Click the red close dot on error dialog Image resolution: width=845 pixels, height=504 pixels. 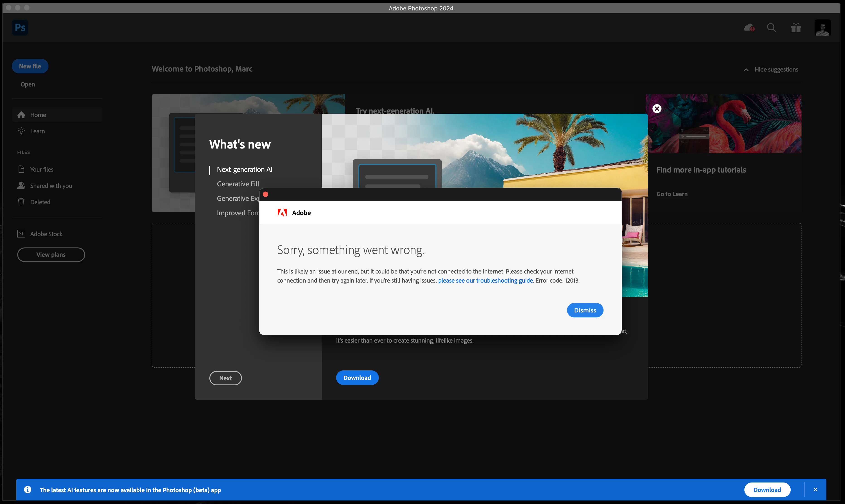266,194
